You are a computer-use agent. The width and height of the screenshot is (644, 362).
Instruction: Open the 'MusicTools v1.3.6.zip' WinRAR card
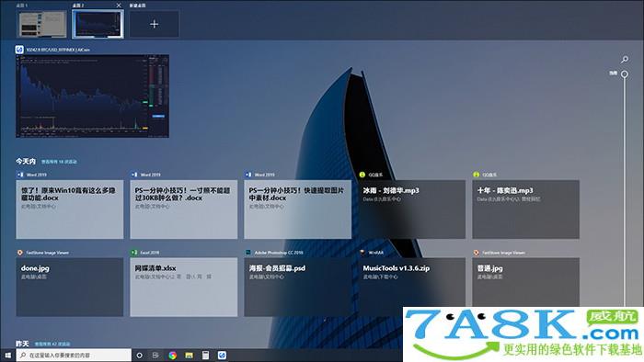tap(412, 283)
